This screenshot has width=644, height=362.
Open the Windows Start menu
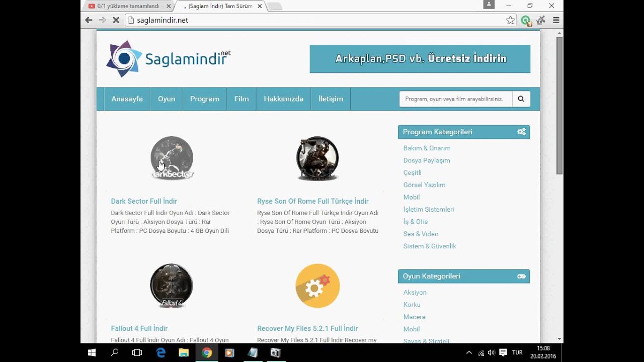tap(92, 352)
